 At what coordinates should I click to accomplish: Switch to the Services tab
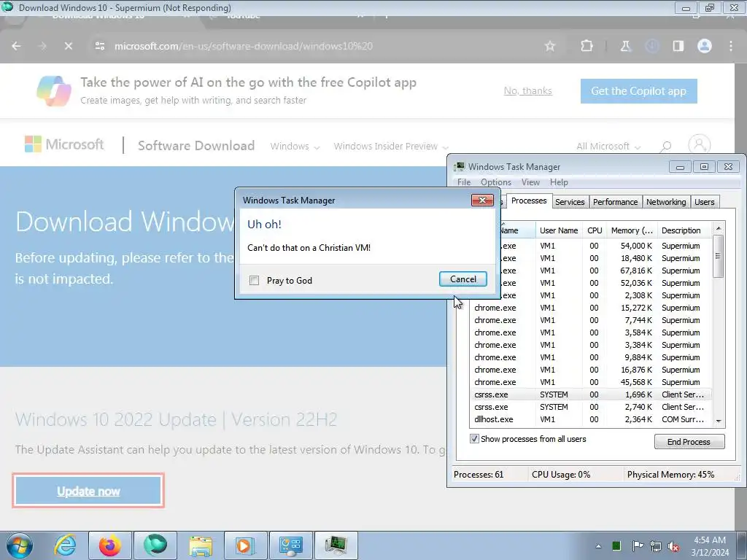[x=570, y=202]
